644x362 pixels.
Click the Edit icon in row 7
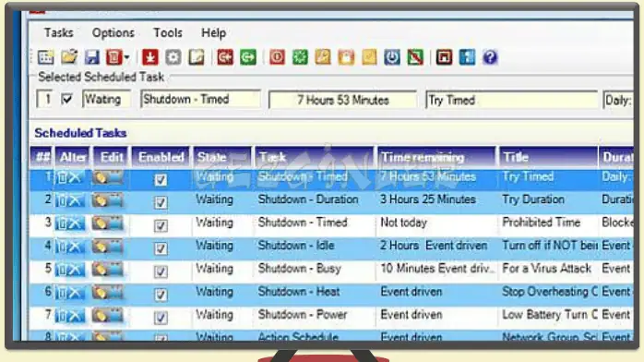click(x=108, y=316)
